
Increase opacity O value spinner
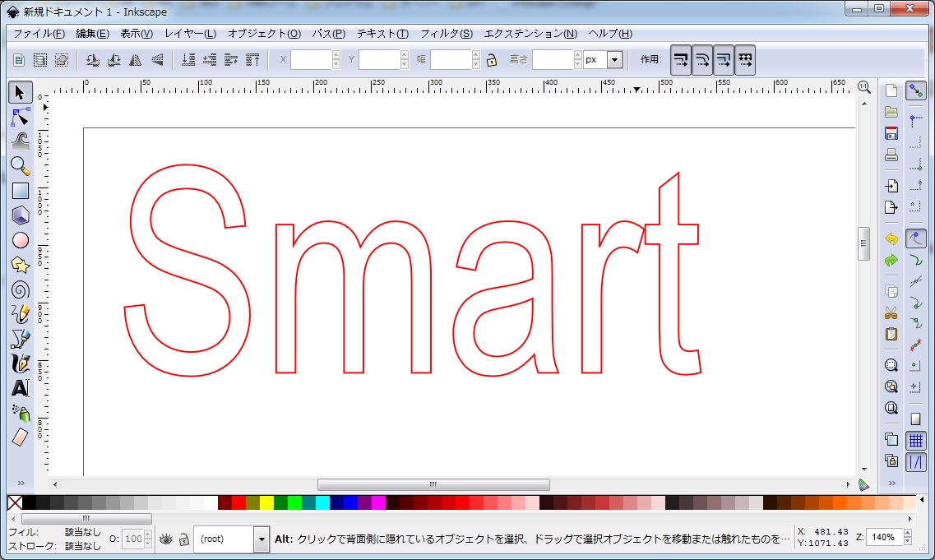pyautogui.click(x=148, y=535)
